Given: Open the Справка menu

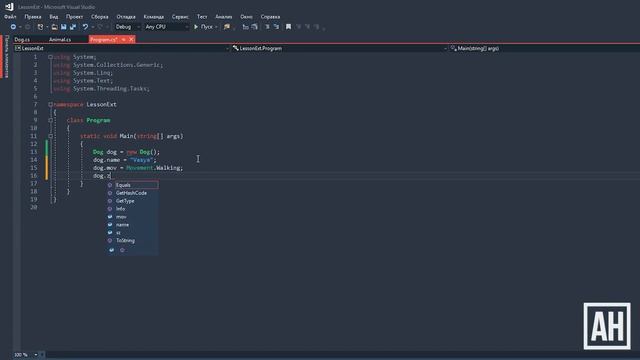Looking at the screenshot, I should pos(270,17).
